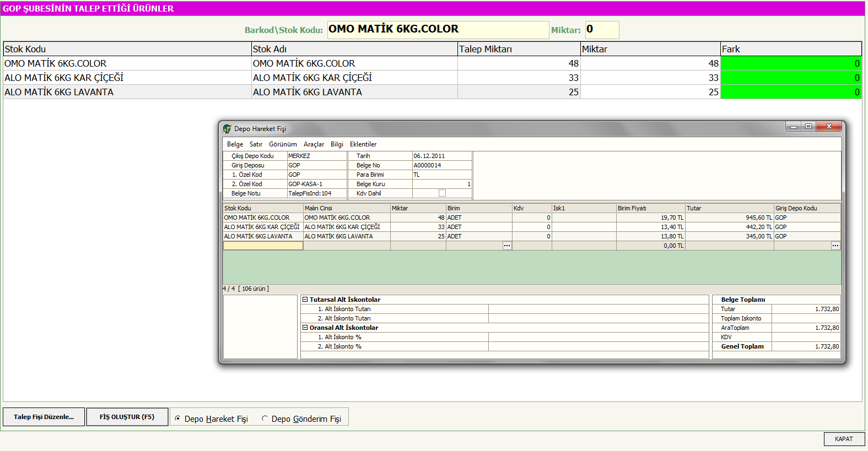
Task: Select the ALO MATİK 6KG LAVANTA row in fiş grid
Action: tap(532, 236)
